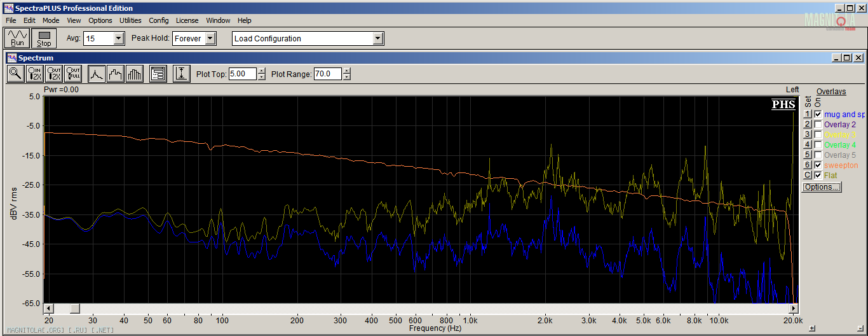This screenshot has width=868, height=336.
Task: Set overlay 3 with the '3' button
Action: (x=807, y=135)
